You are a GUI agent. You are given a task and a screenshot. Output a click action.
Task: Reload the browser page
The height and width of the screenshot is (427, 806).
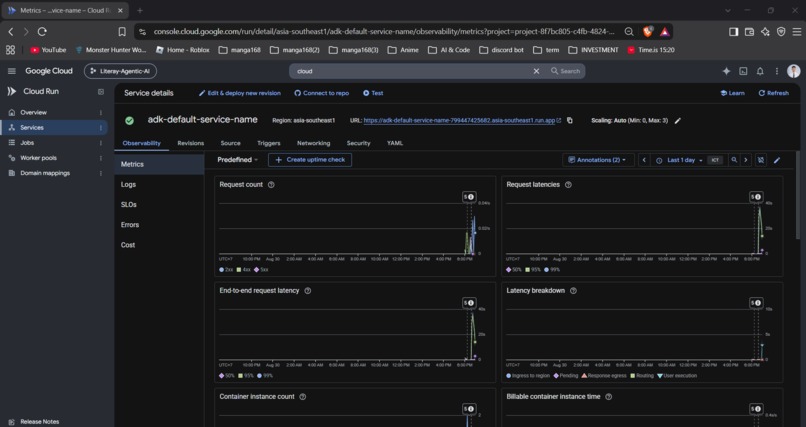tap(42, 31)
